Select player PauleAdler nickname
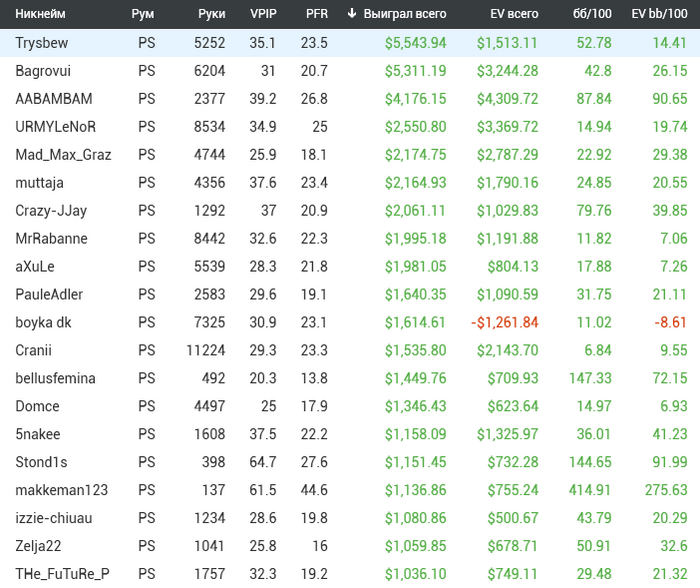The height and width of the screenshot is (588, 700). tap(49, 295)
